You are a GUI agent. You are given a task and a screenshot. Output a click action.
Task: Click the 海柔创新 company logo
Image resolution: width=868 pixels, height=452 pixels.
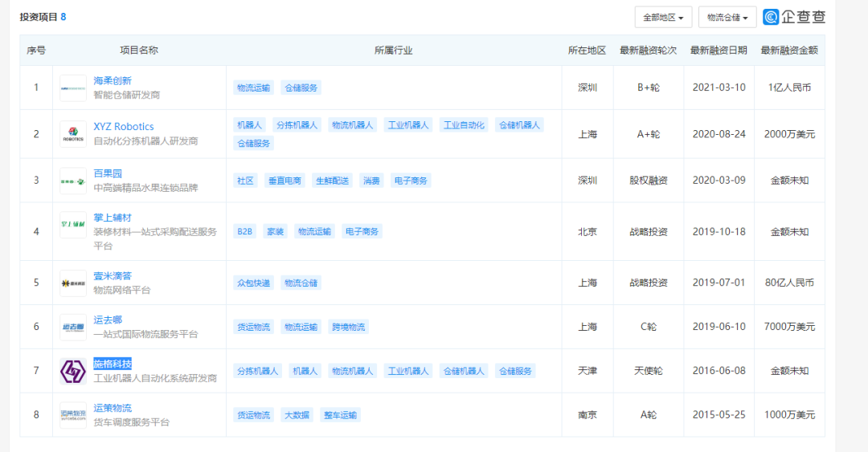point(73,88)
